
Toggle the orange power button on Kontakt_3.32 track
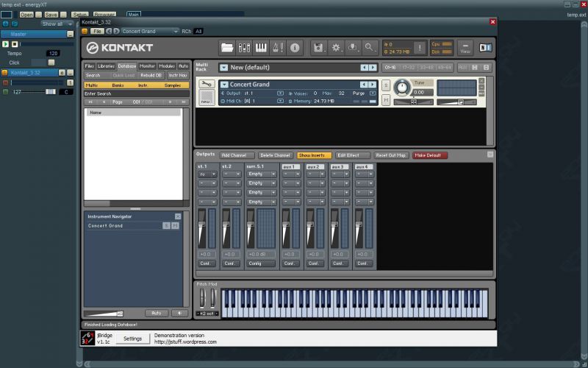pyautogui.click(x=5, y=72)
